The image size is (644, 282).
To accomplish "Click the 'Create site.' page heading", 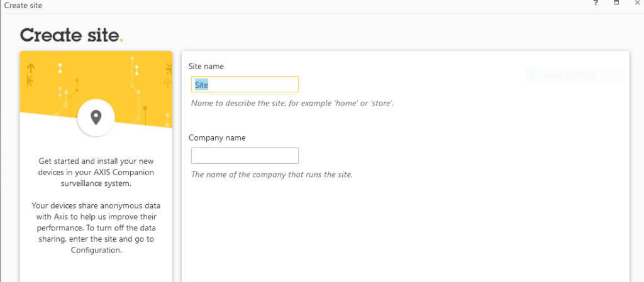I will pos(69,35).
